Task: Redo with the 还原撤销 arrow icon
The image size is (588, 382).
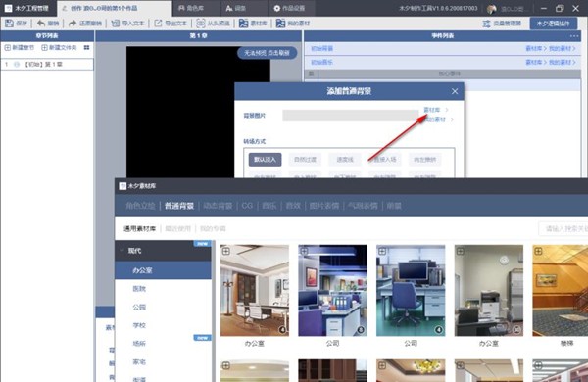Action: 73,24
